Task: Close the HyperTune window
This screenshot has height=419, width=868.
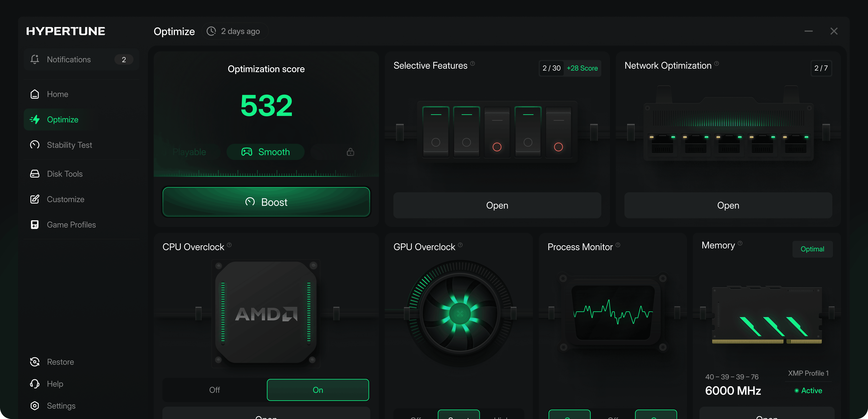Action: 834,31
